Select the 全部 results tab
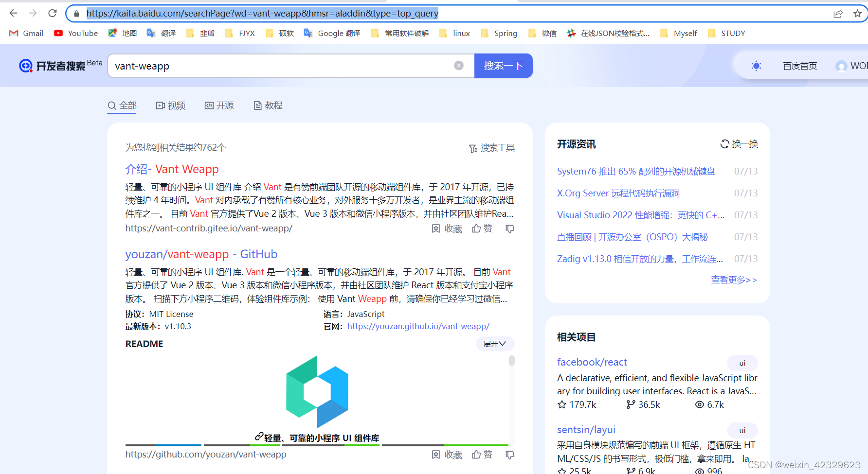 click(122, 105)
